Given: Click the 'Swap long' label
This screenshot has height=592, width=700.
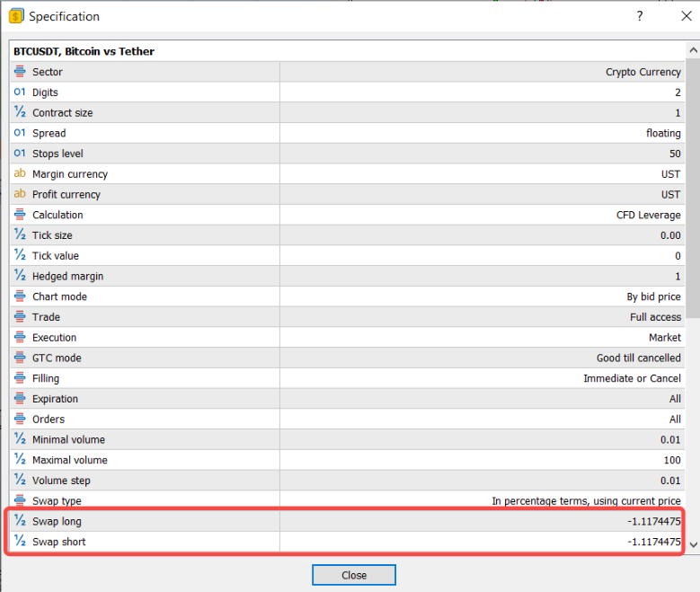Looking at the screenshot, I should (x=57, y=521).
